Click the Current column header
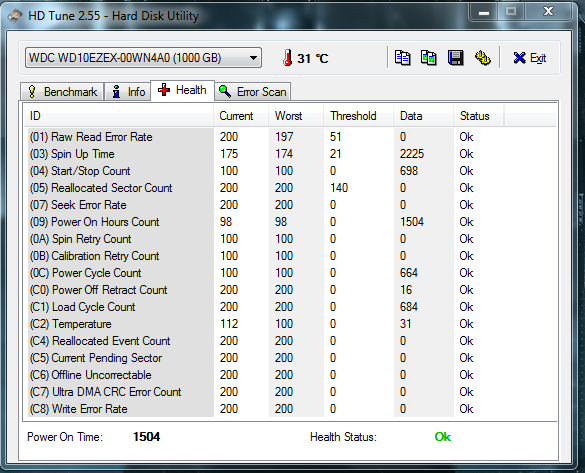Viewport: 585px width, 473px height. pyautogui.click(x=241, y=116)
